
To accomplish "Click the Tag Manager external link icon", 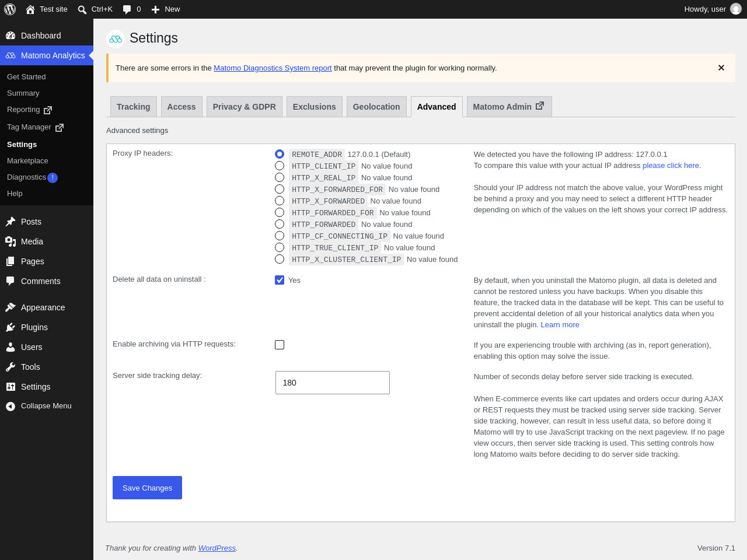I will [60, 128].
